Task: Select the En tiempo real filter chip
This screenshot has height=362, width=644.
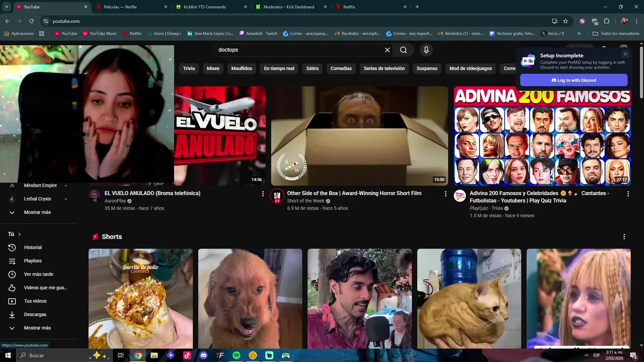Action: 279,68
